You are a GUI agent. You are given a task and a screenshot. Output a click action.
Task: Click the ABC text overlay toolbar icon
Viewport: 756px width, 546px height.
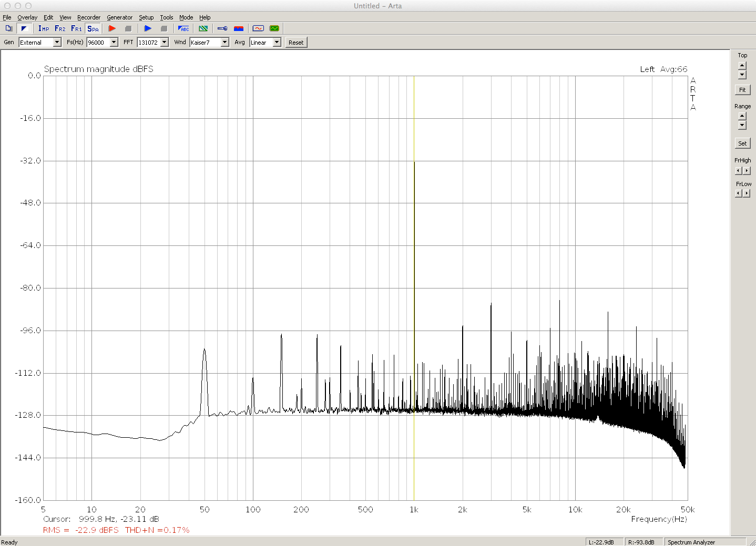(183, 28)
